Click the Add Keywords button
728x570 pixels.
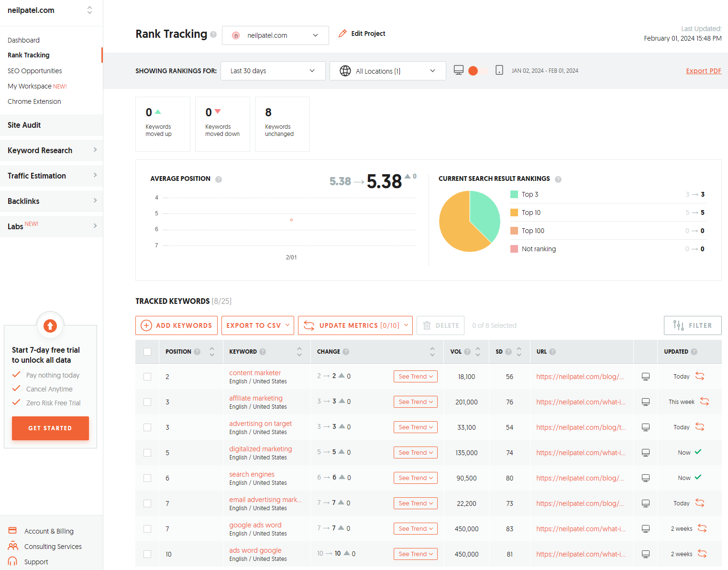coord(176,325)
